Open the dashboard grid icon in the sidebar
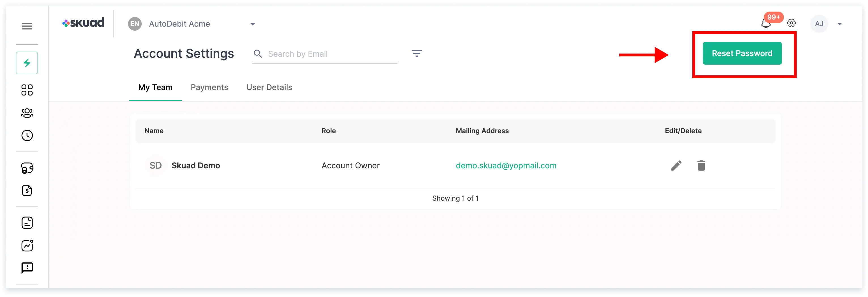The height and width of the screenshot is (297, 868). pyautogui.click(x=27, y=90)
